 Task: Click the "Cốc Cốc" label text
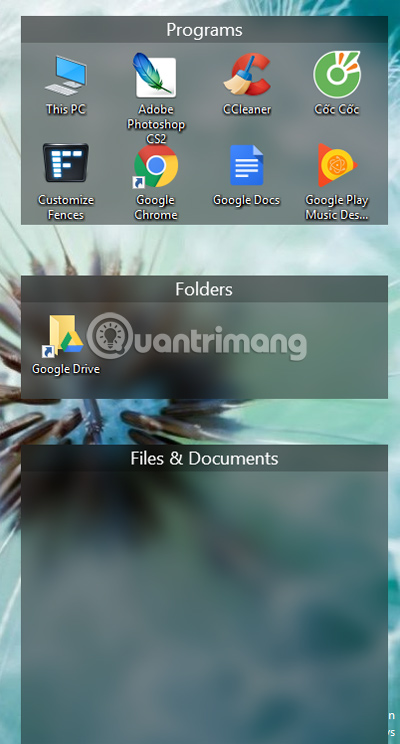337,110
